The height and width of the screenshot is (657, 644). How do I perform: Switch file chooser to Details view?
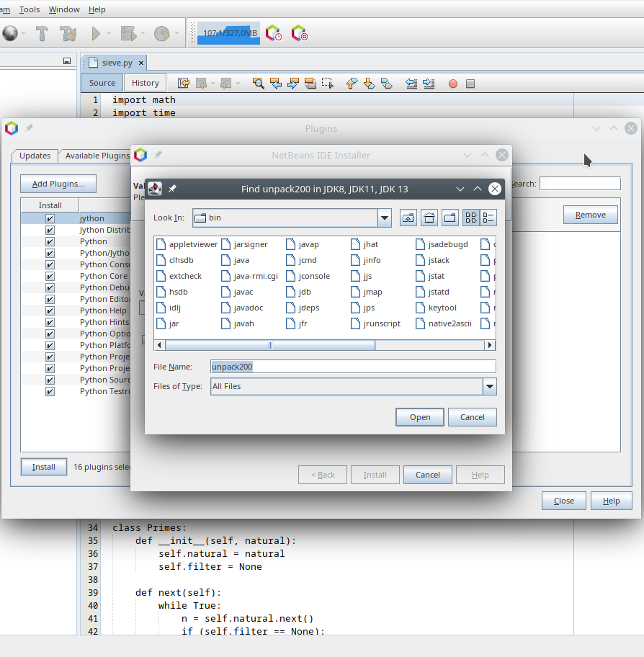[488, 218]
